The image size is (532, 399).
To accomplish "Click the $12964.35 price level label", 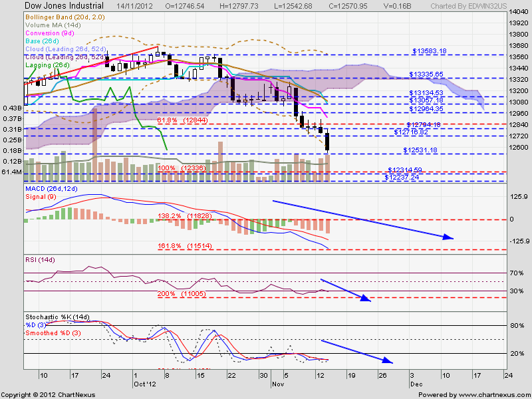I will (426, 108).
